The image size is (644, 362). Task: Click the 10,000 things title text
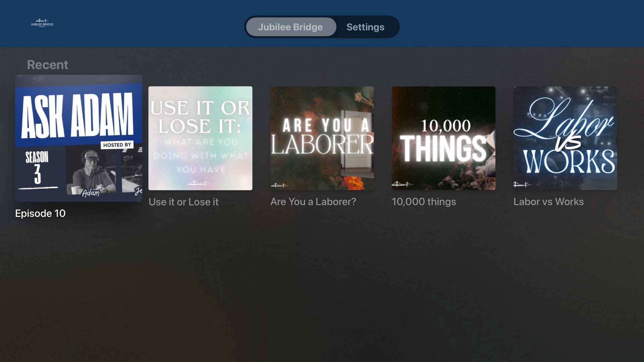(x=424, y=202)
